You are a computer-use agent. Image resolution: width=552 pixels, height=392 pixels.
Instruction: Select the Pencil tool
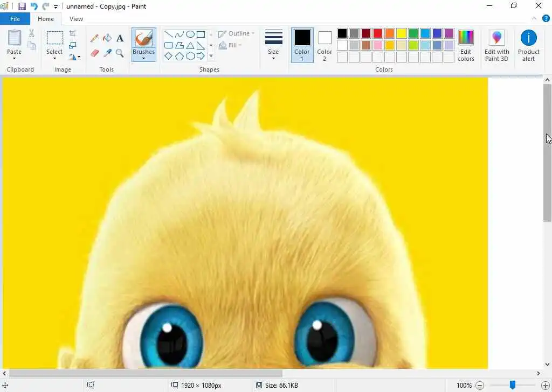[x=94, y=38]
